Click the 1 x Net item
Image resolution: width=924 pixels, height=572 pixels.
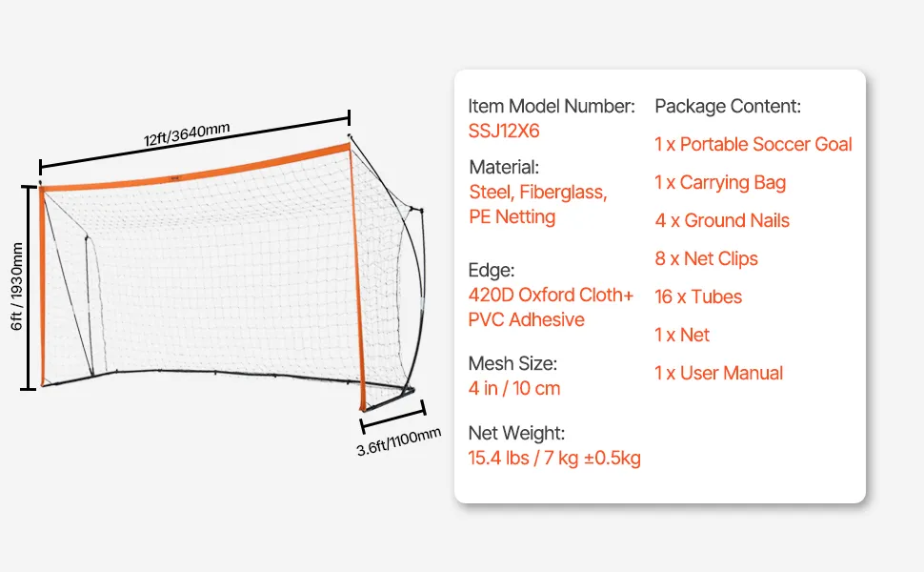[682, 335]
